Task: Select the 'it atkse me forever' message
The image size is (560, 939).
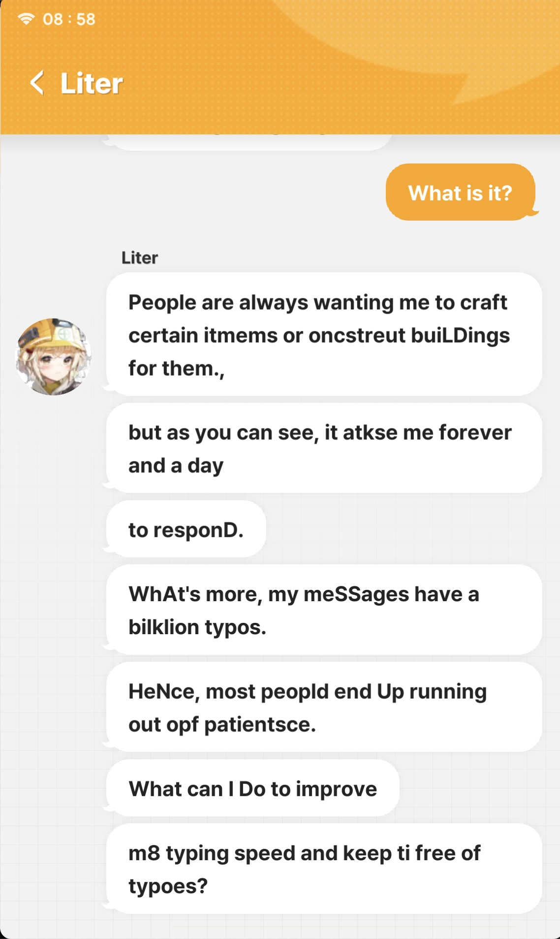Action: coord(324,448)
